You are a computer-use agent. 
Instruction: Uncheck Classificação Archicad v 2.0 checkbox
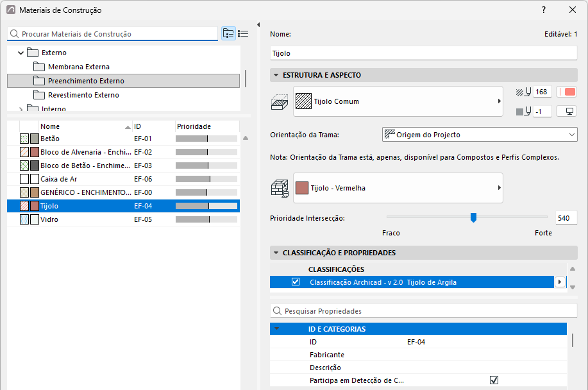click(x=296, y=282)
